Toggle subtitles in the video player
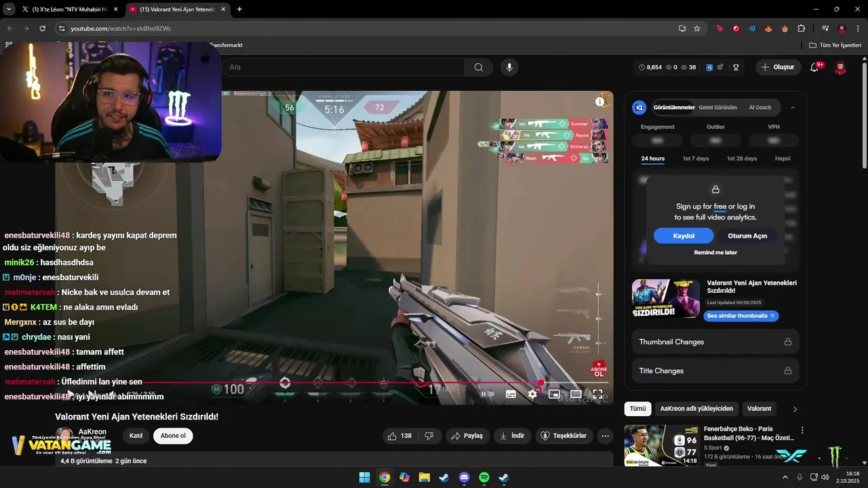The width and height of the screenshot is (868, 488). pyautogui.click(x=511, y=394)
